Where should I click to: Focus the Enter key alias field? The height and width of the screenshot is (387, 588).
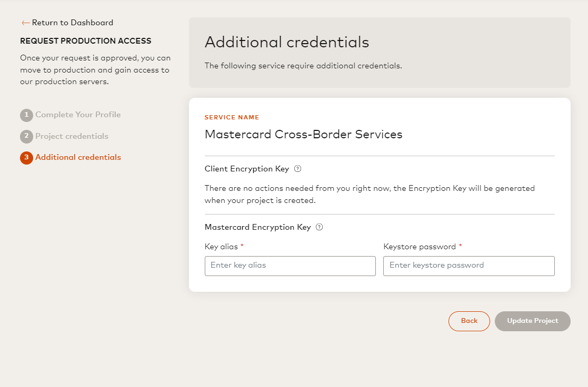point(290,266)
